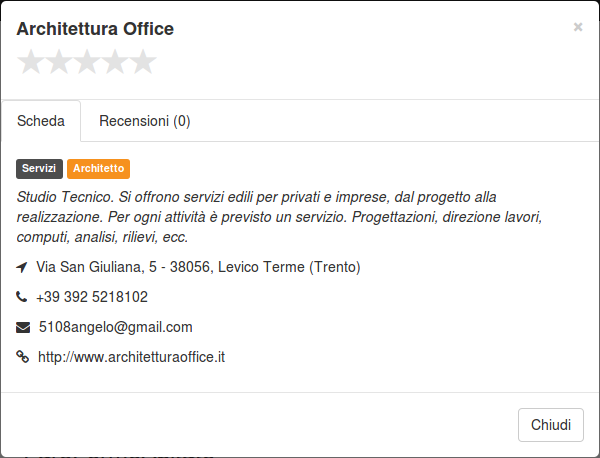Image resolution: width=600 pixels, height=458 pixels.
Task: Choose the third rating star
Action: [x=87, y=62]
